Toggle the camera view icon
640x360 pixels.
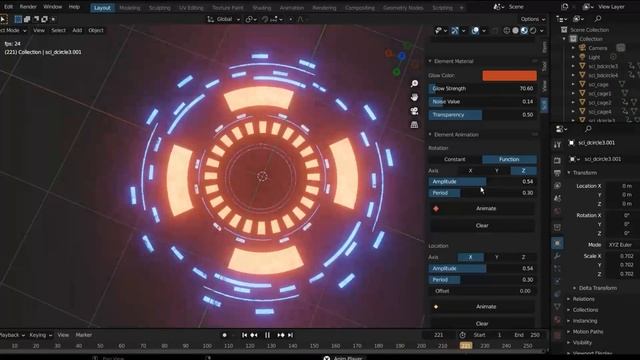pos(414,111)
